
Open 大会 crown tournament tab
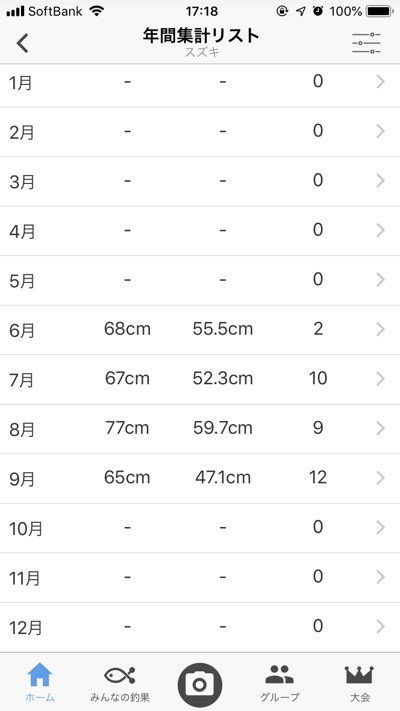(x=360, y=684)
